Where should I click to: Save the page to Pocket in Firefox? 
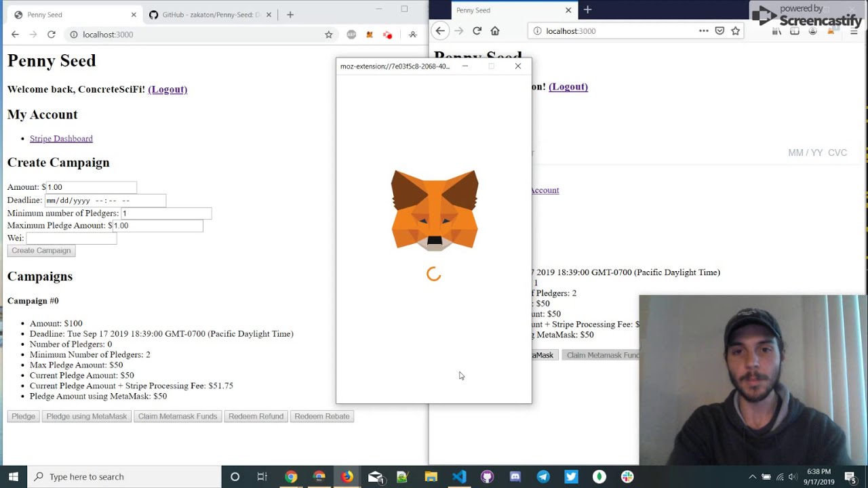coord(719,30)
